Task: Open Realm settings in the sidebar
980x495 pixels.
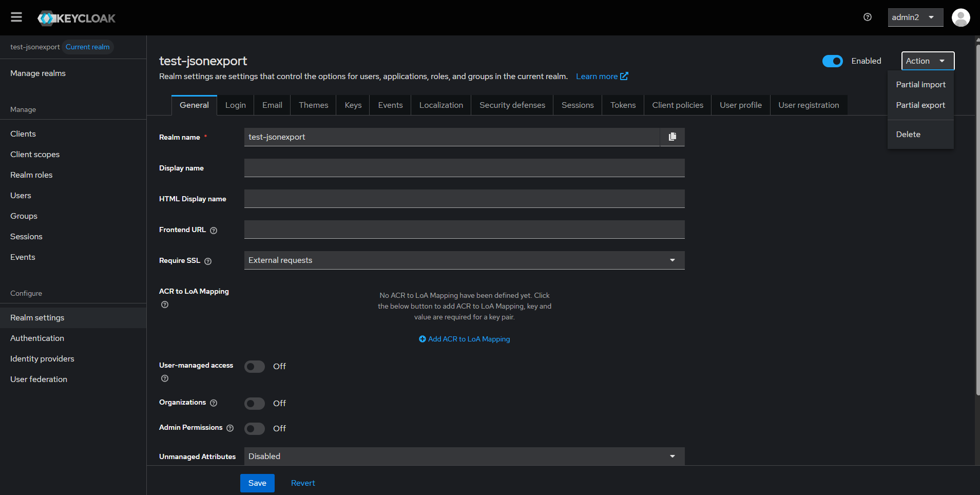Action: pos(73,318)
